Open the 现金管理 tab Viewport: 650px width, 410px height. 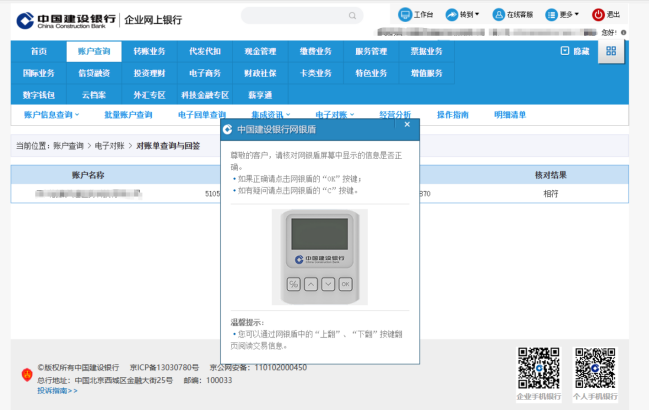pyautogui.click(x=260, y=51)
